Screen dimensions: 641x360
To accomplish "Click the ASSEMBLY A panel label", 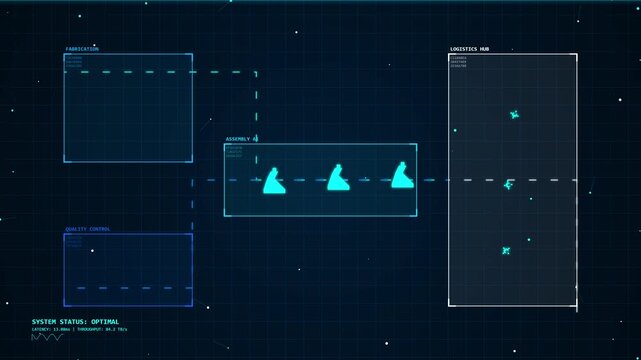I will [242, 139].
